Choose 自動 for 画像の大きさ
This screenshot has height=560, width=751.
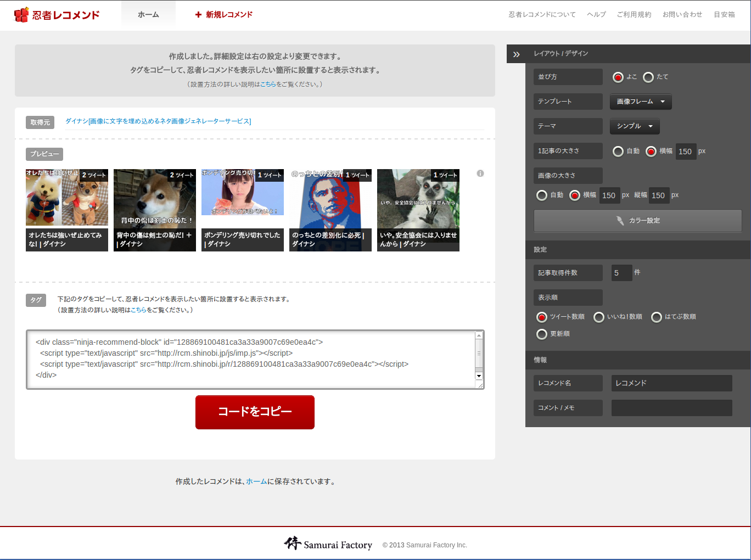click(x=542, y=195)
